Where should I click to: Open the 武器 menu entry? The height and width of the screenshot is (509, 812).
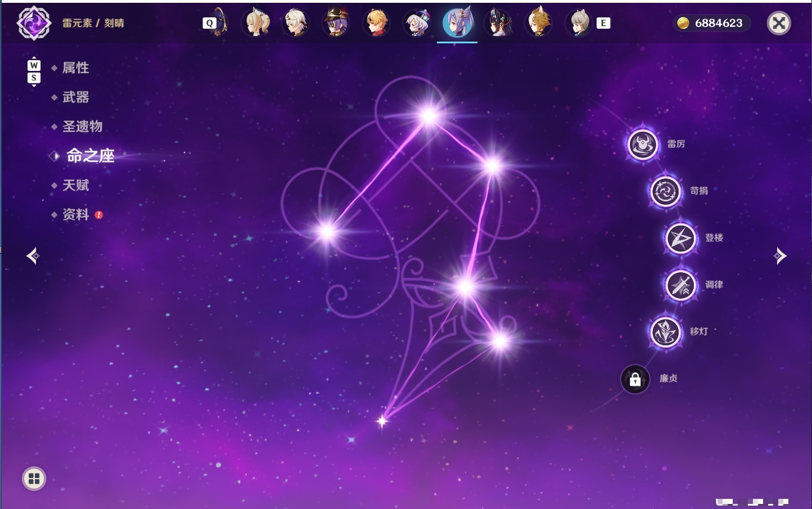pos(75,97)
